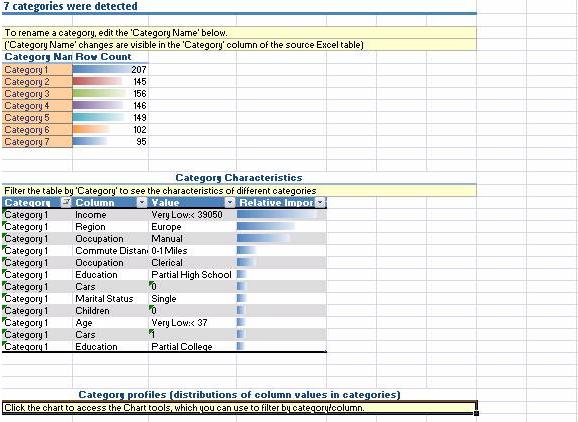Viewport: 578px width, 422px height.
Task: Click the row count cell showing 149
Action: pos(111,118)
